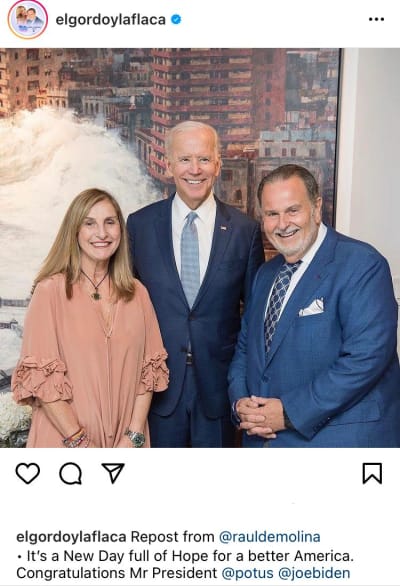
Task: Like the post with the heart icon
Action: [x=28, y=473]
